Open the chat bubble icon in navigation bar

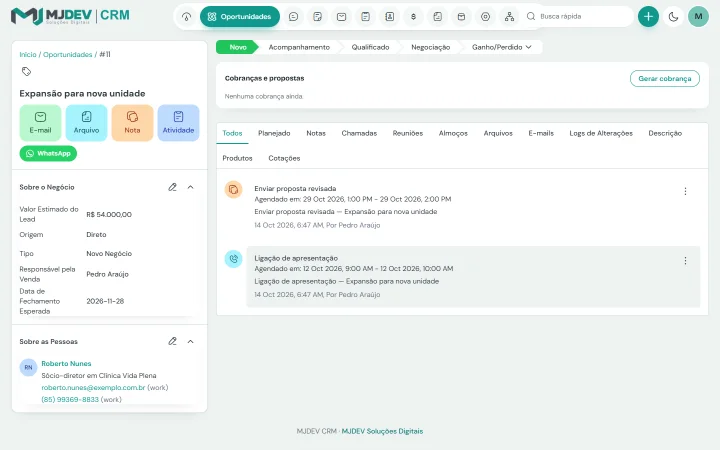293,17
